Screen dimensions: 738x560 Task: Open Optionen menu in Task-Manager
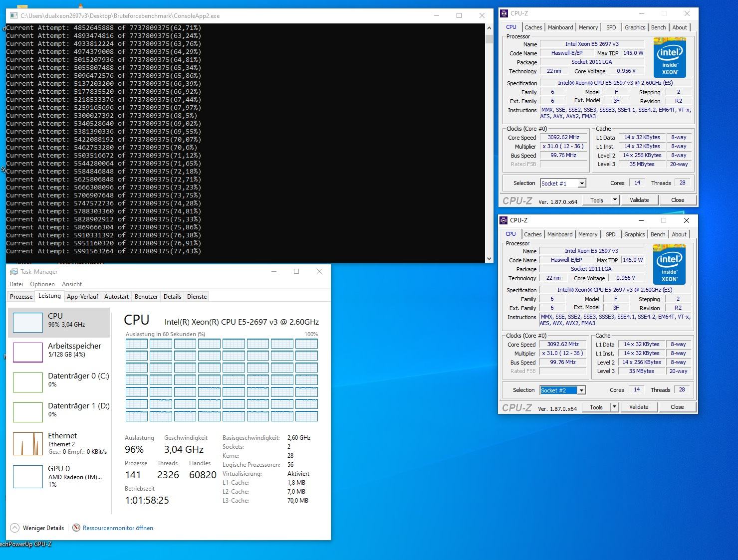(x=42, y=284)
